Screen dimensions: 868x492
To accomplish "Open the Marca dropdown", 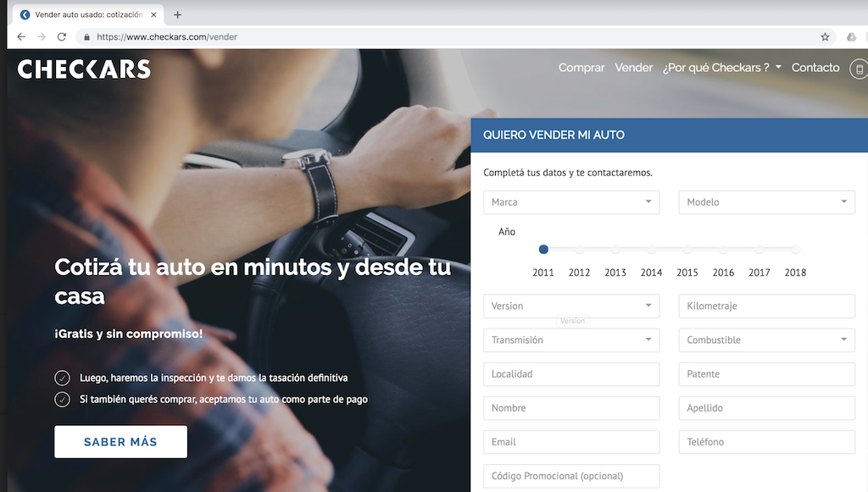I will (x=571, y=202).
